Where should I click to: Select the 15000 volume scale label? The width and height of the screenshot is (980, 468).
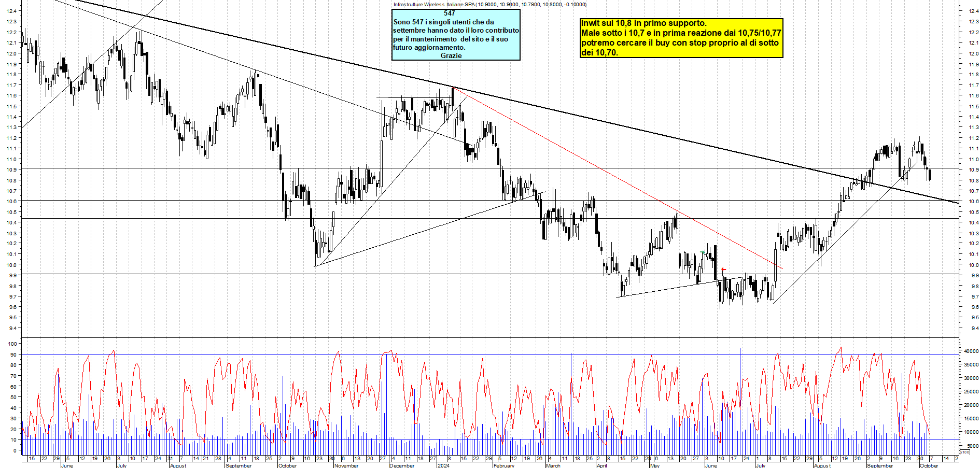tap(971, 418)
